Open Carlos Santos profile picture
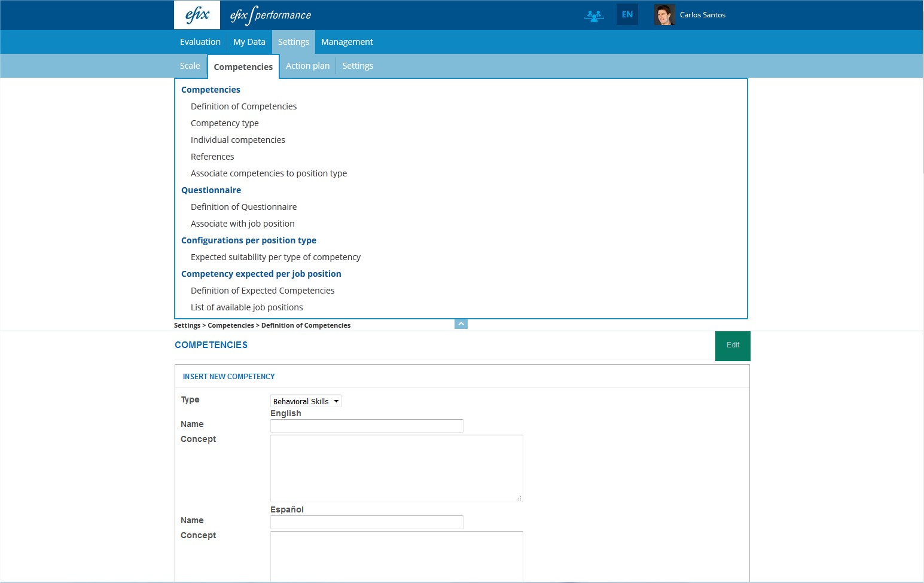The width and height of the screenshot is (924, 583). [x=664, y=14]
